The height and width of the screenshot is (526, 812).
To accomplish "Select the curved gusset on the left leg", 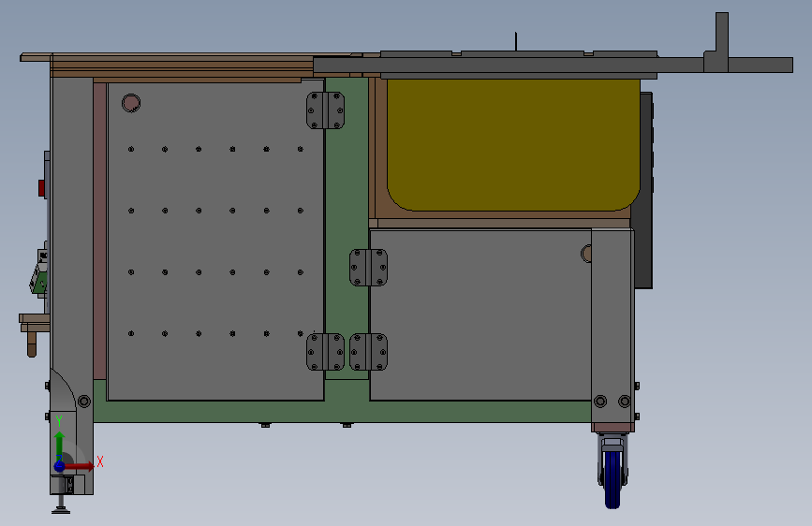I will (63, 389).
